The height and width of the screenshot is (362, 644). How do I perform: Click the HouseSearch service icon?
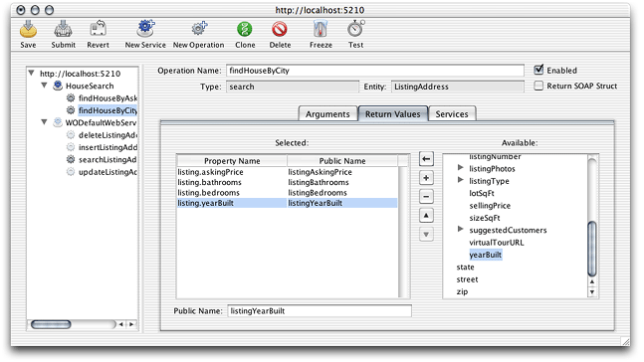tap(58, 86)
